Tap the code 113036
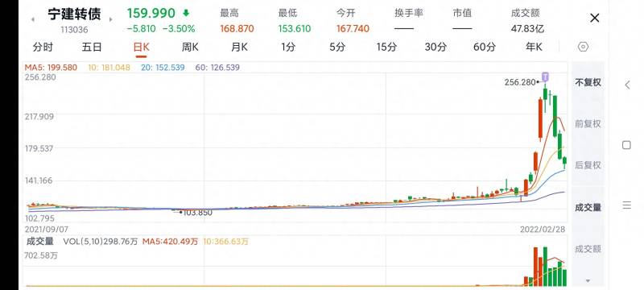The image size is (644, 290). pyautogui.click(x=74, y=30)
